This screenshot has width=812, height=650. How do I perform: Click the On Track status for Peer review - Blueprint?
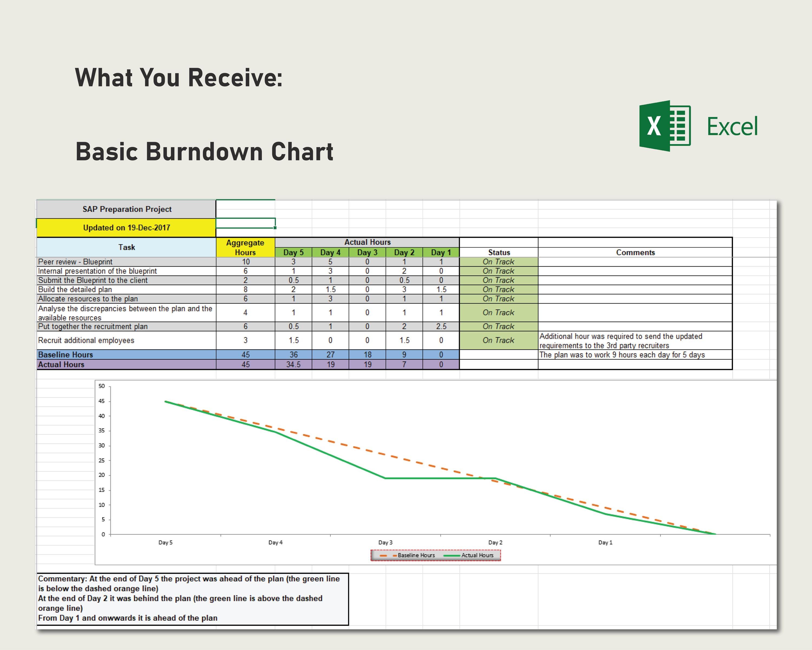coord(500,262)
